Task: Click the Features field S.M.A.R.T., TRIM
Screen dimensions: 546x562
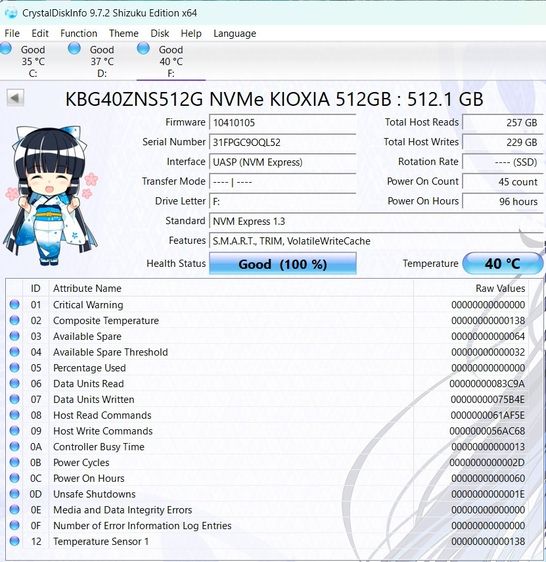Action: click(x=376, y=241)
